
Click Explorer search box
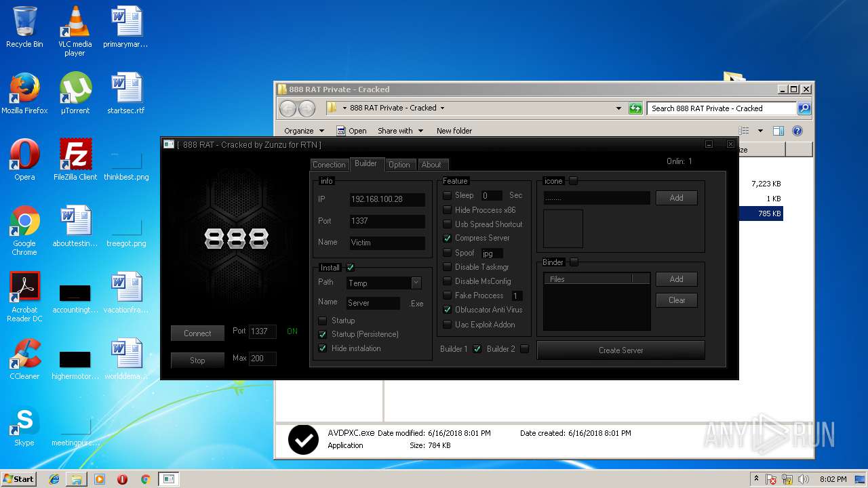pyautogui.click(x=722, y=108)
